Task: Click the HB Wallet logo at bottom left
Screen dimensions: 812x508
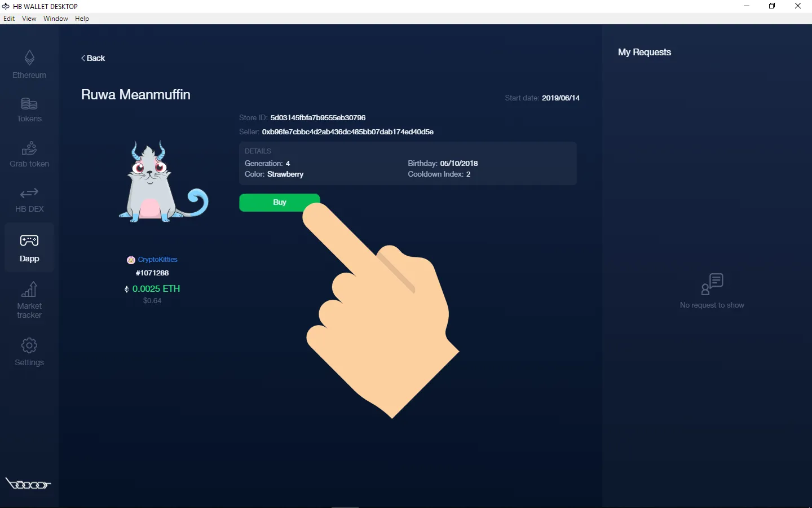Action: pyautogui.click(x=28, y=484)
